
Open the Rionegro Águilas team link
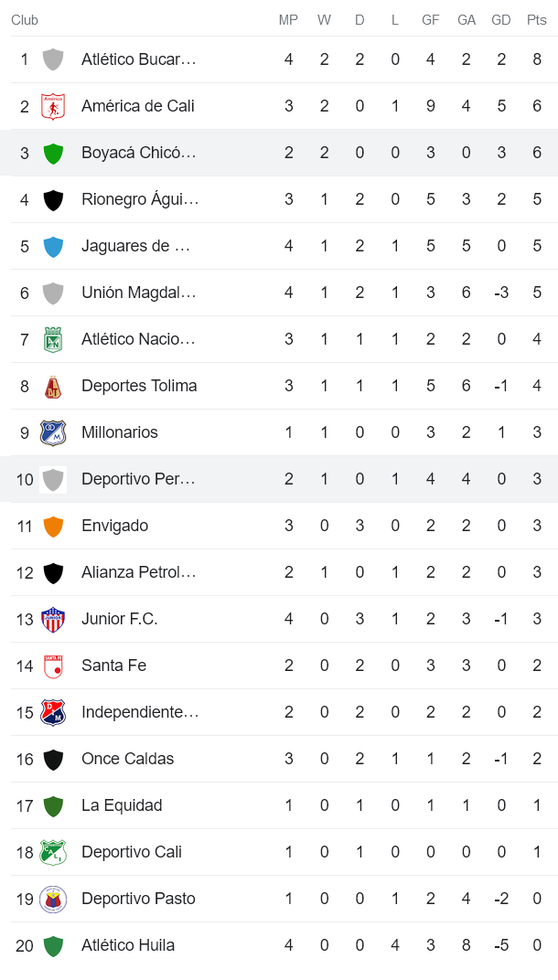tap(140, 199)
